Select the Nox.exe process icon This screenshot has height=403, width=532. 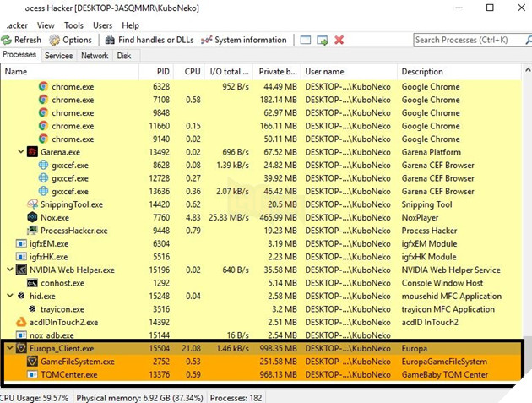tap(33, 217)
